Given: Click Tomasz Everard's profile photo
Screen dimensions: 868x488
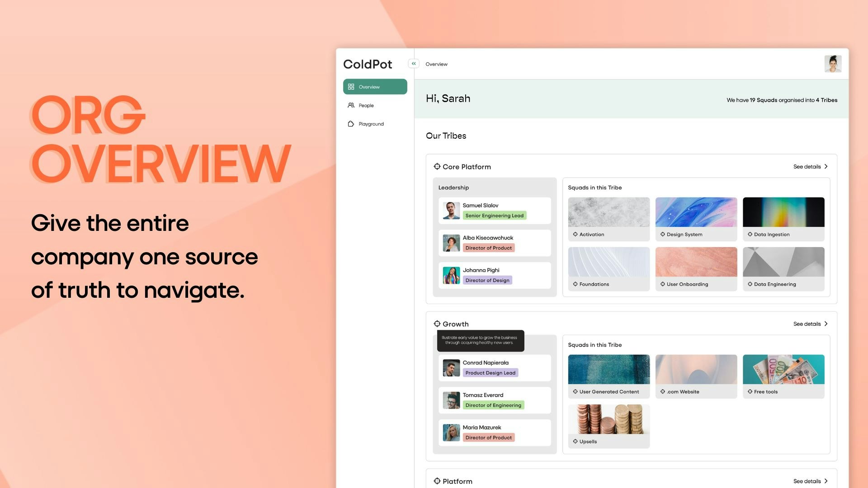Looking at the screenshot, I should point(451,400).
